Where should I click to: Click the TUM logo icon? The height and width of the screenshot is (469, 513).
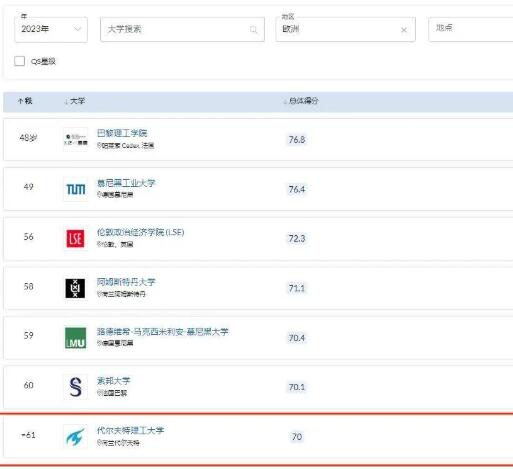click(x=76, y=189)
